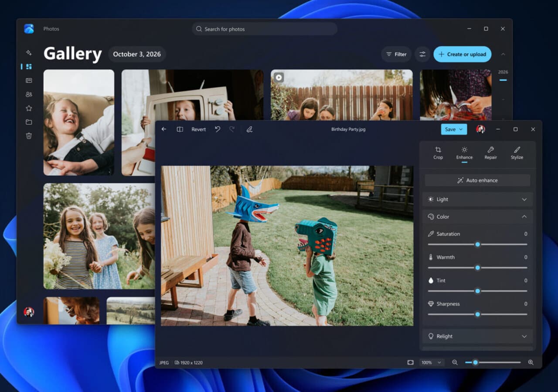This screenshot has width=558, height=392.
Task: Open the laughing girl on couch thumbnail
Action: tap(79, 122)
